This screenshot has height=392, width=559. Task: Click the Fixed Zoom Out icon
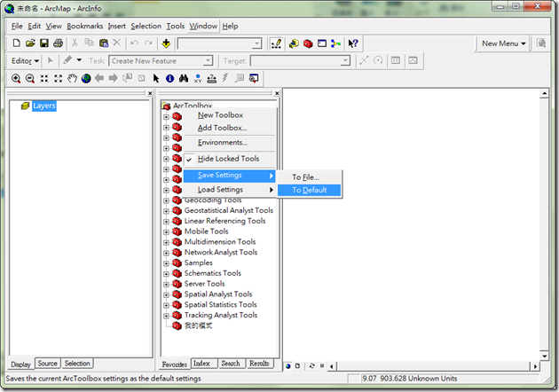point(58,78)
